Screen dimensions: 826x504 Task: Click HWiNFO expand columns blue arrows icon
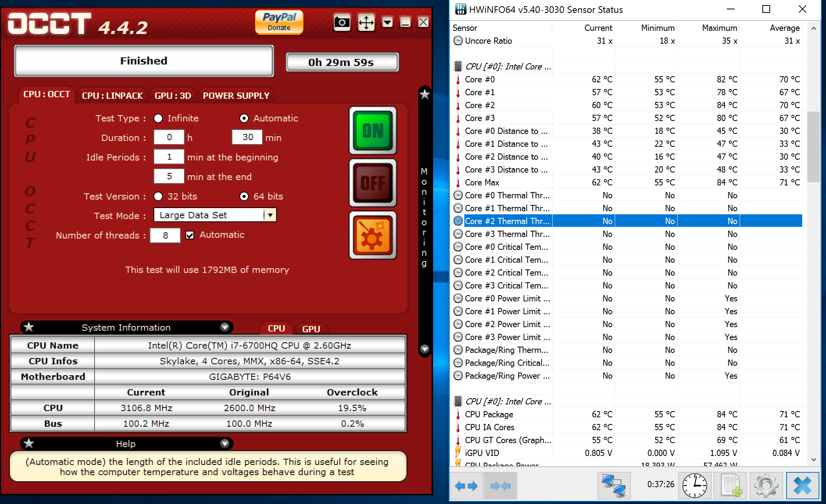pos(467,486)
